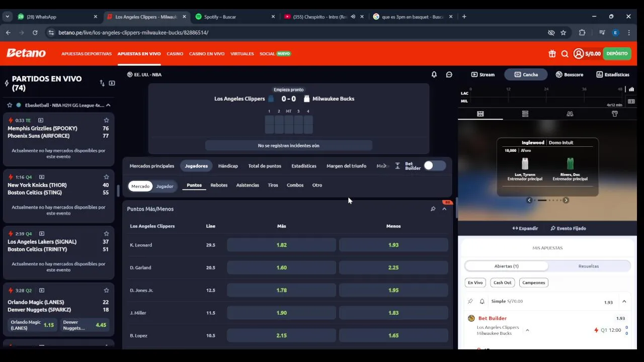
Task: Switch to the Rebotes sub-tab
Action: point(219,185)
